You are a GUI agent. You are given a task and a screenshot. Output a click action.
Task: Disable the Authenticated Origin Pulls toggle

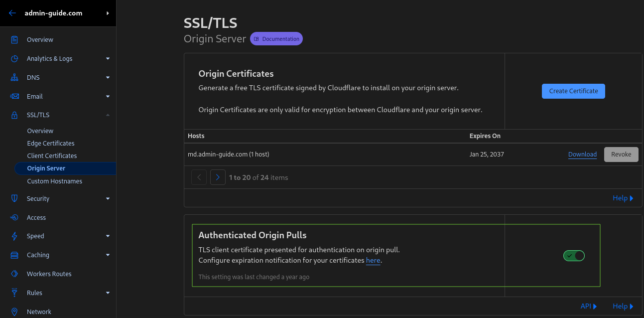click(574, 255)
